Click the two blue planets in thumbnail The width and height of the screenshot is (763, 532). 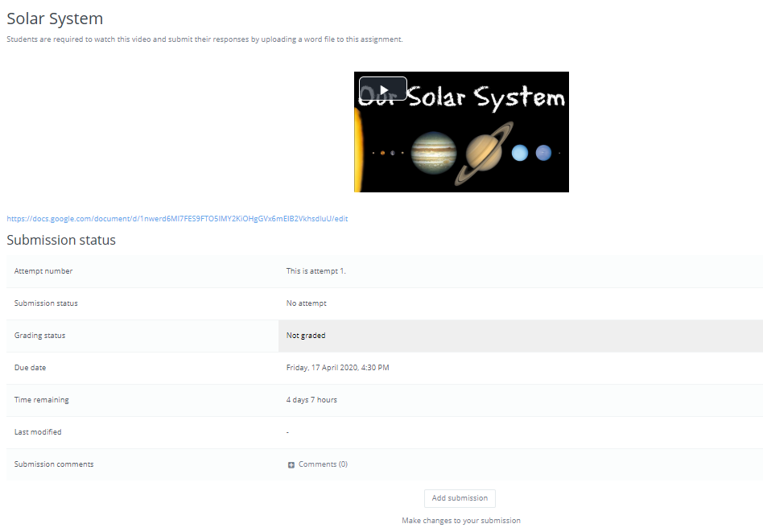click(531, 152)
